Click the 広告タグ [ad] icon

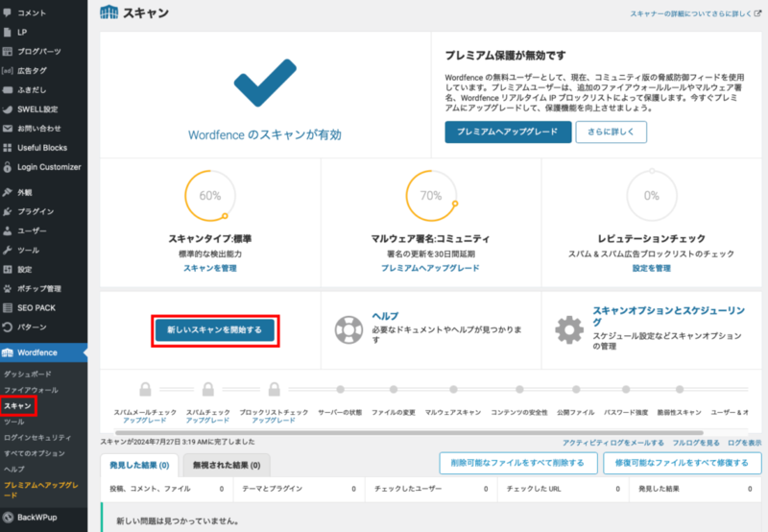pyautogui.click(x=8, y=70)
